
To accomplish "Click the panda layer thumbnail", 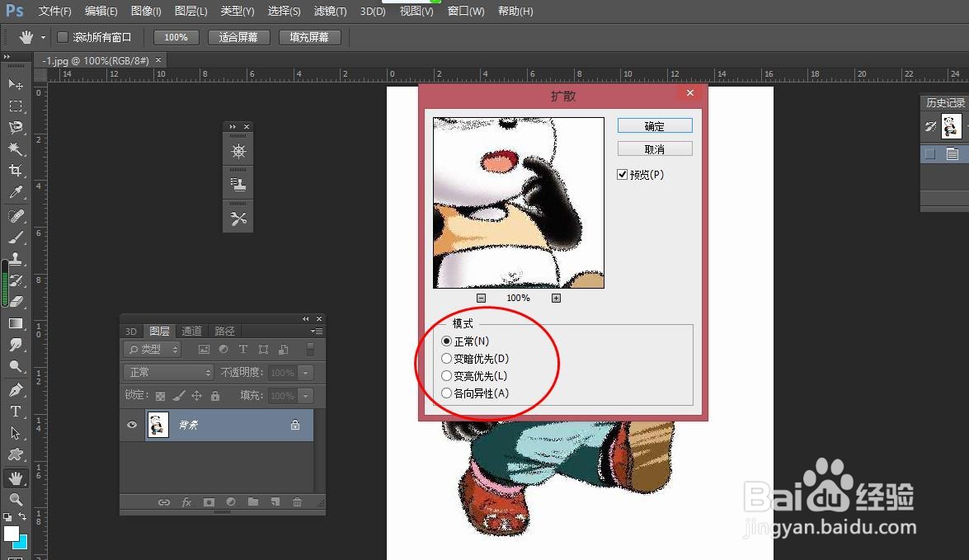I will (x=158, y=425).
